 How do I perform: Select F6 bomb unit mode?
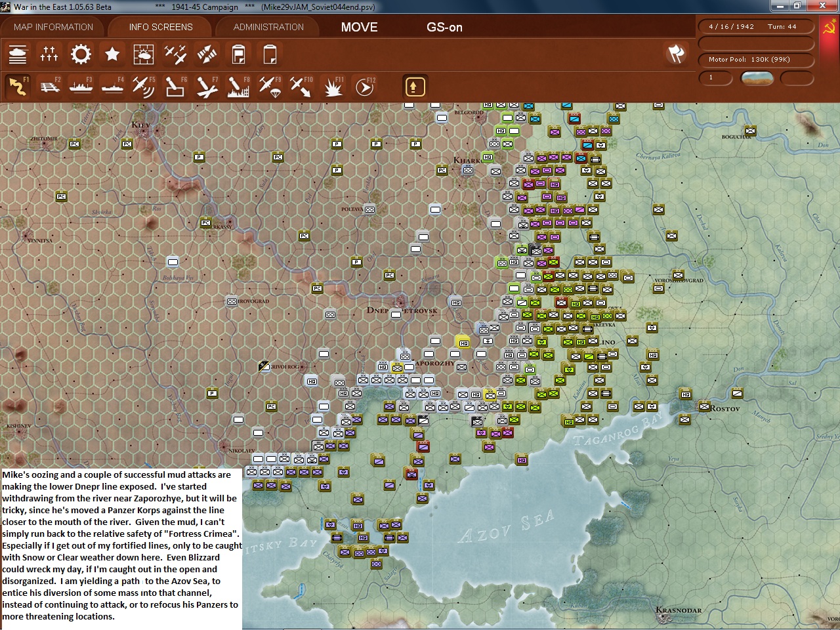tap(175, 87)
